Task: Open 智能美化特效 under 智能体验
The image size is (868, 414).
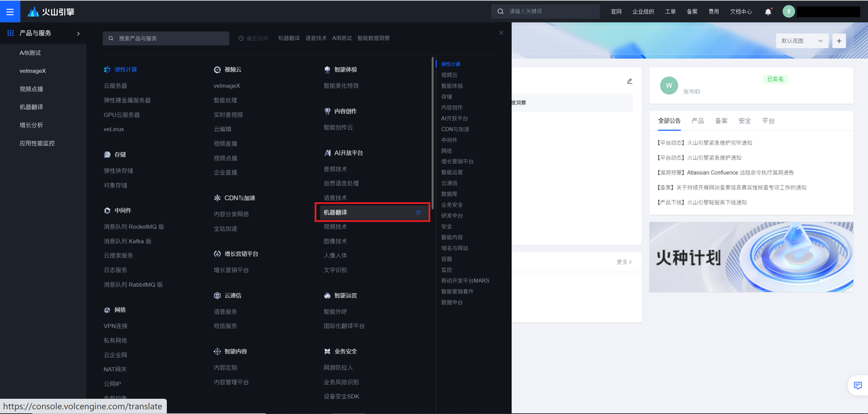Action: (x=342, y=86)
